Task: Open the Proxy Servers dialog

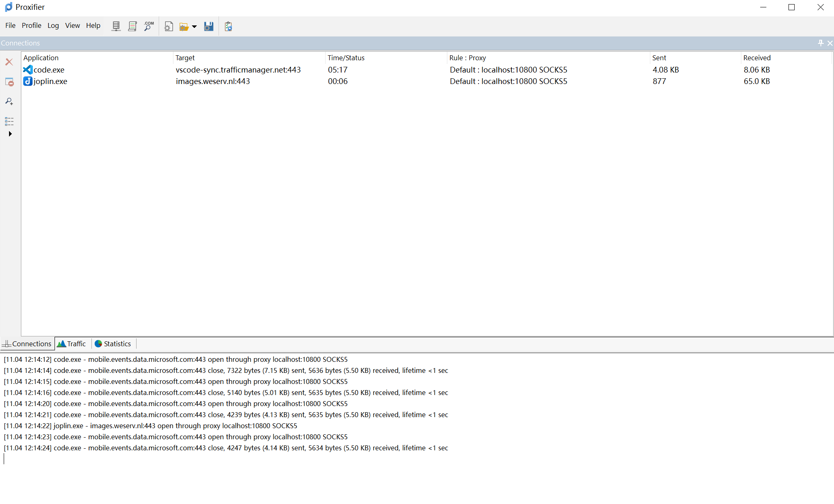Action: coord(116,26)
